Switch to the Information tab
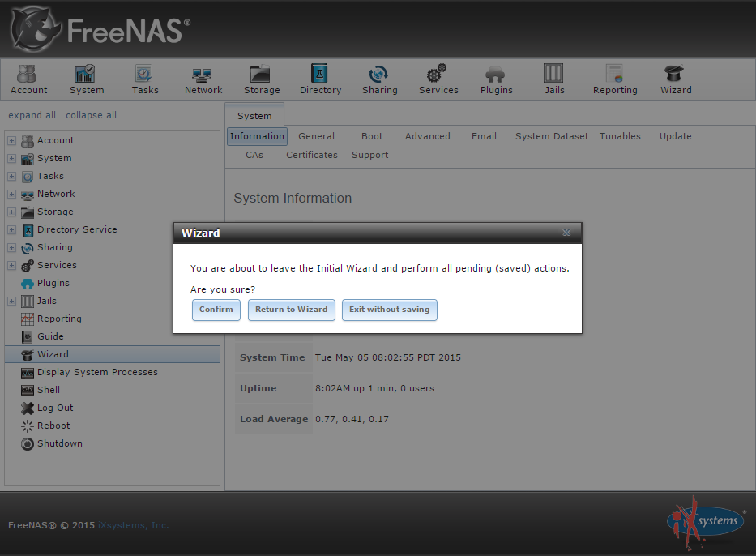The height and width of the screenshot is (556, 756). (x=257, y=136)
